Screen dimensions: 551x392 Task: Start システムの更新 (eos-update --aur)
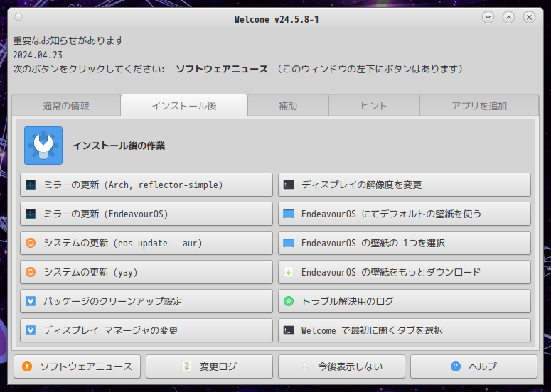click(x=146, y=243)
